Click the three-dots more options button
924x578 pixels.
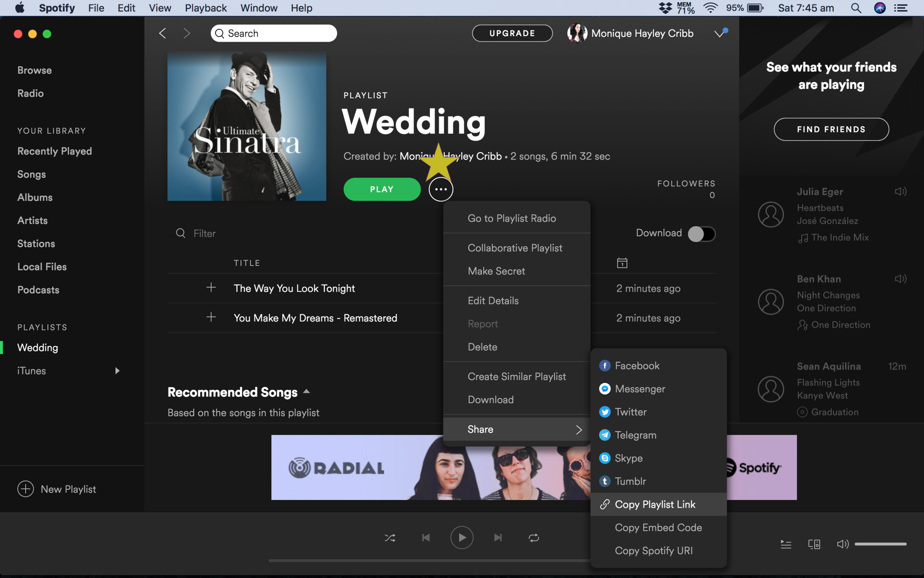pos(441,189)
